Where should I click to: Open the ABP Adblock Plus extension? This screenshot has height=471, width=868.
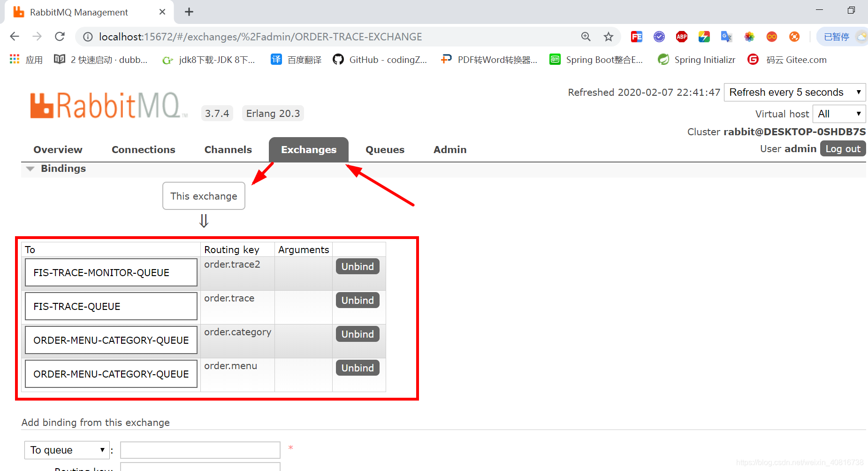(682, 37)
